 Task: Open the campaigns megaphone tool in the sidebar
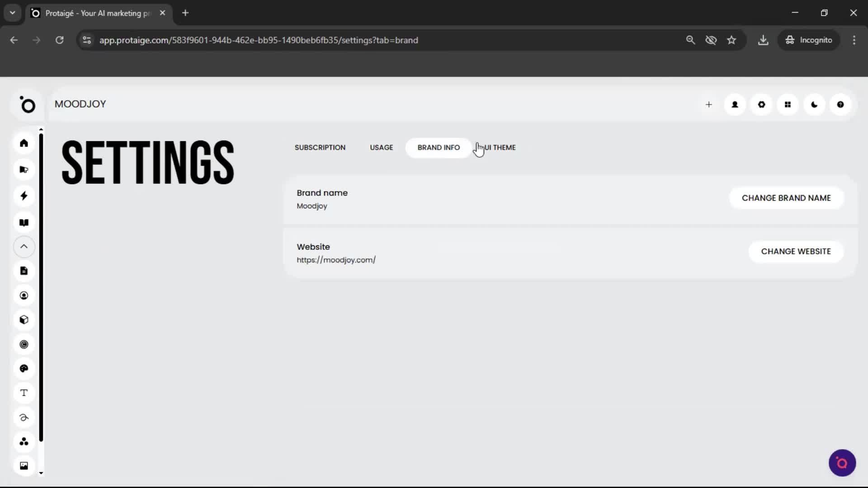click(x=24, y=169)
